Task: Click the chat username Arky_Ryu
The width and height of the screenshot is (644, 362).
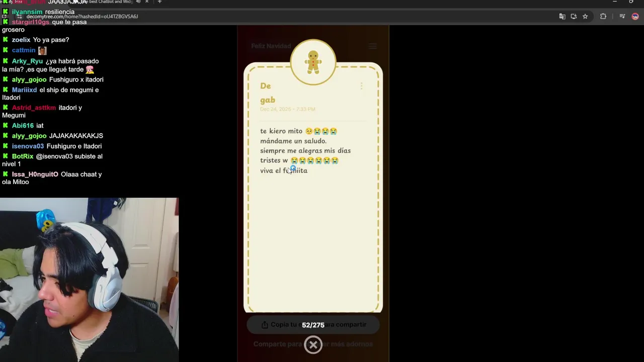Action: pos(27,61)
